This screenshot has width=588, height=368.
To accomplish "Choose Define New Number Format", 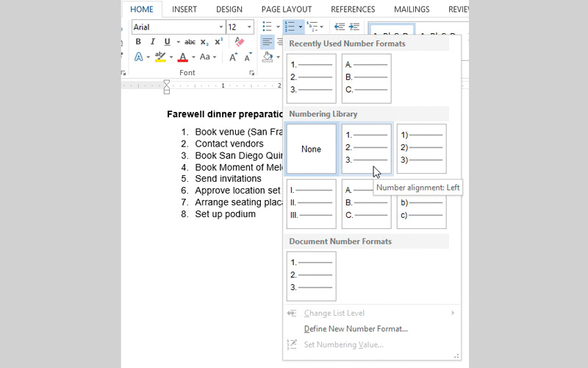I will click(356, 329).
